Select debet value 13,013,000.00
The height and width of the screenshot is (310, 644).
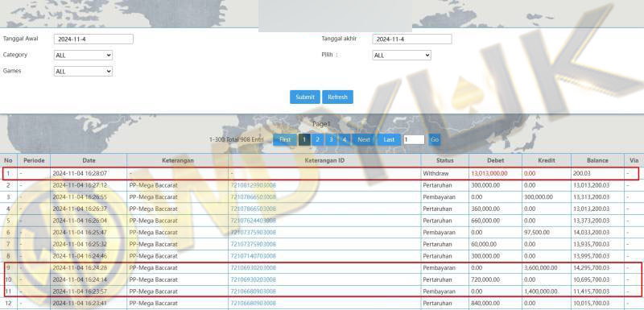click(490, 174)
